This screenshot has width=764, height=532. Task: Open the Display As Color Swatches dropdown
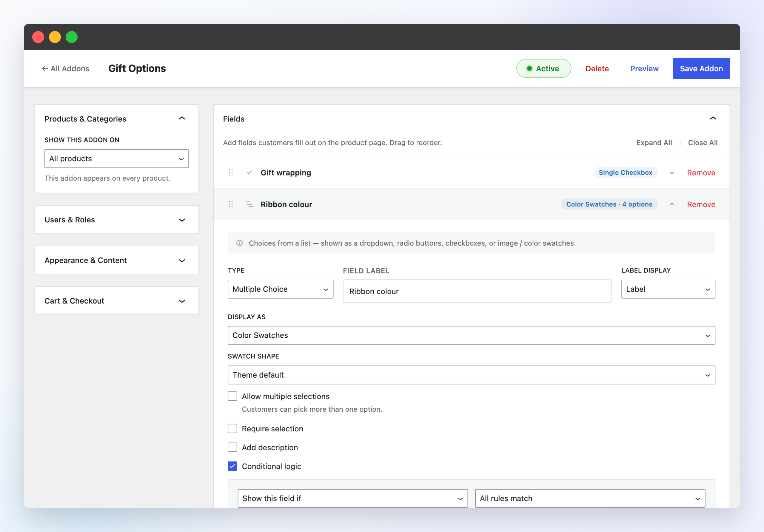[471, 335]
